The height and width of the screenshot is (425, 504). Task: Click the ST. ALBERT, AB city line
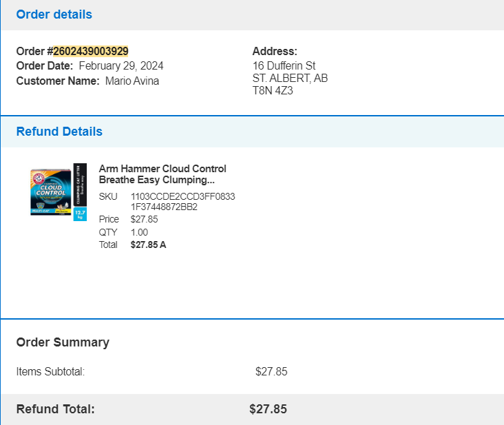click(290, 78)
